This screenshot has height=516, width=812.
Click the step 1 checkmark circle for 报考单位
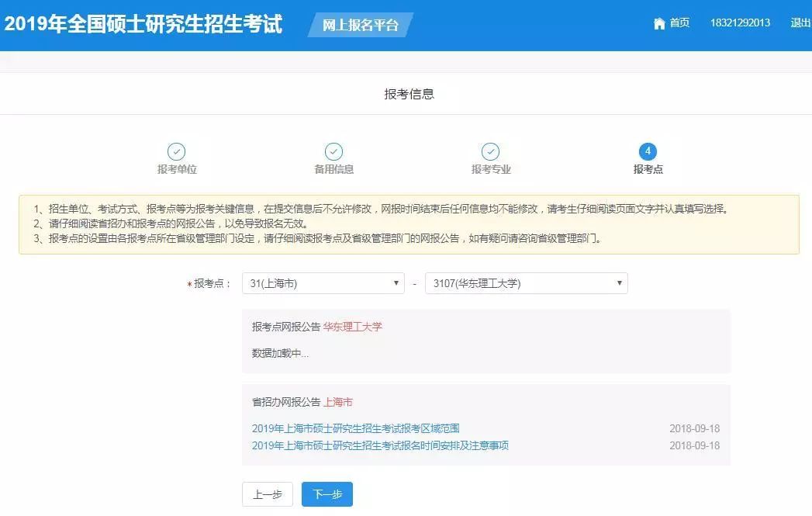click(177, 152)
